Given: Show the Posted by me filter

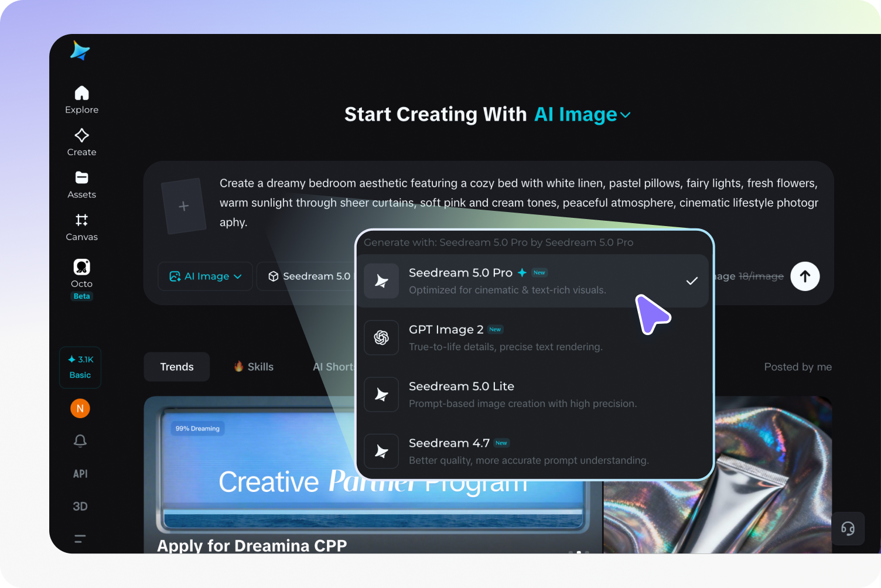Looking at the screenshot, I should (798, 367).
